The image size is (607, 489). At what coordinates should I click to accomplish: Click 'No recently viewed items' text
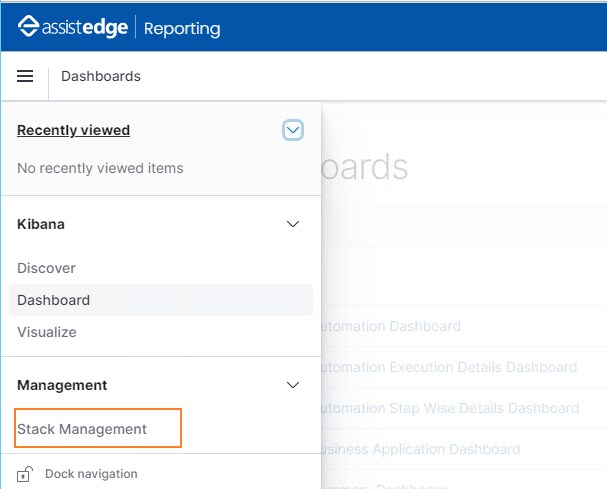click(x=100, y=168)
